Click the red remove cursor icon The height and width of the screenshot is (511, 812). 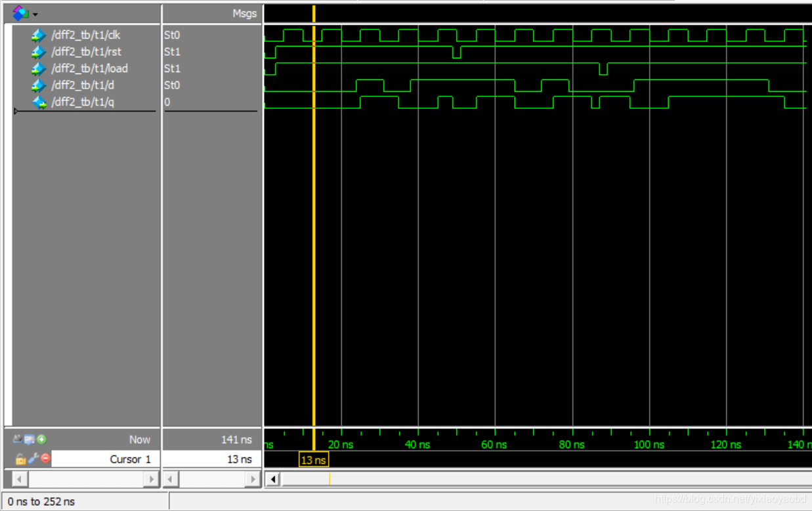pos(45,458)
